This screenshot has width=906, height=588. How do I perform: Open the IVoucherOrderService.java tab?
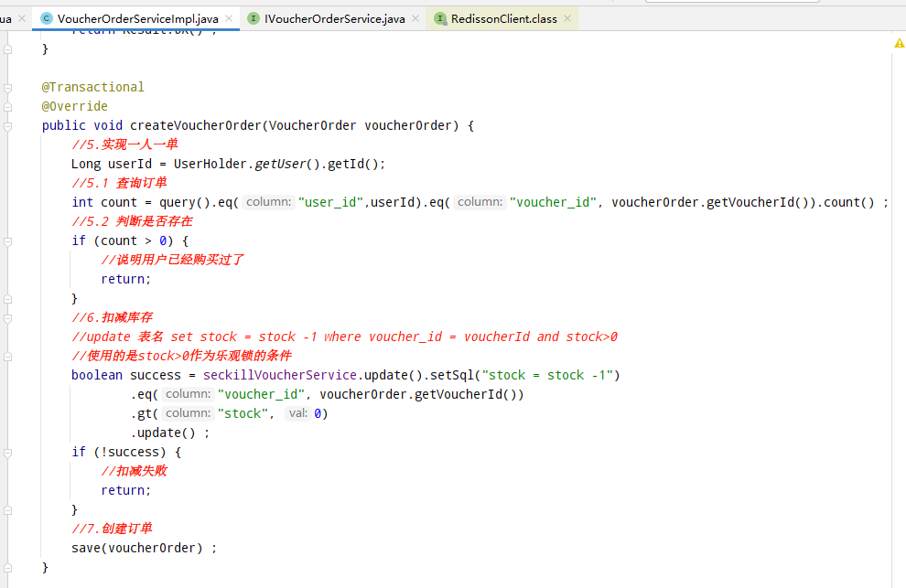335,18
